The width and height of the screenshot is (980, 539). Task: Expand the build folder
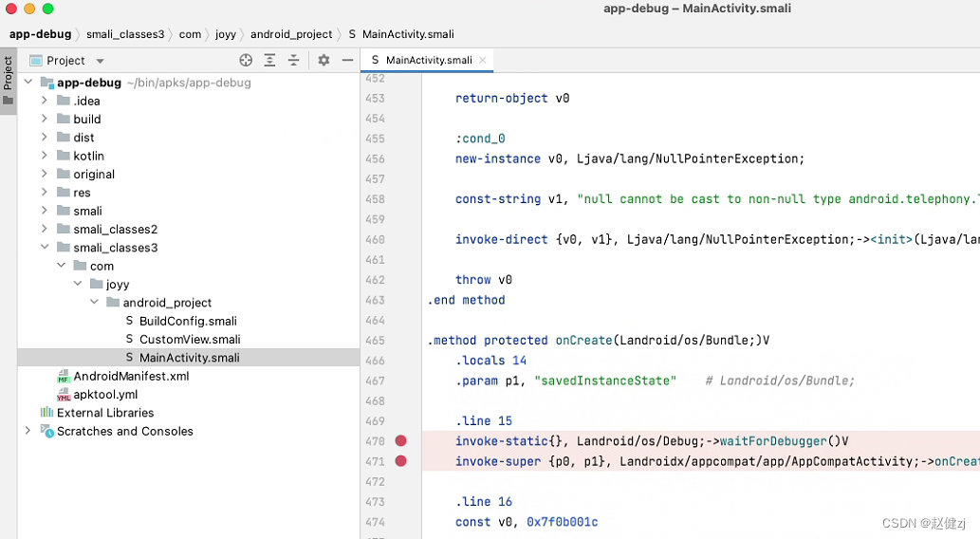click(x=44, y=119)
